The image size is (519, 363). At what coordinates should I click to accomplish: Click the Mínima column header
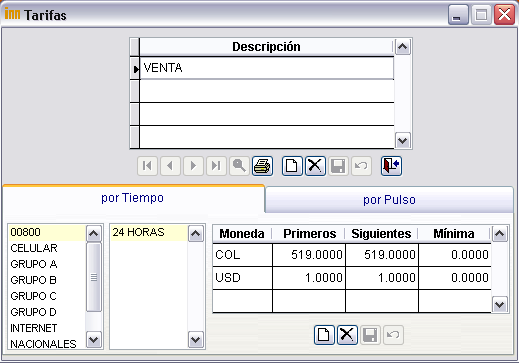pos(454,234)
